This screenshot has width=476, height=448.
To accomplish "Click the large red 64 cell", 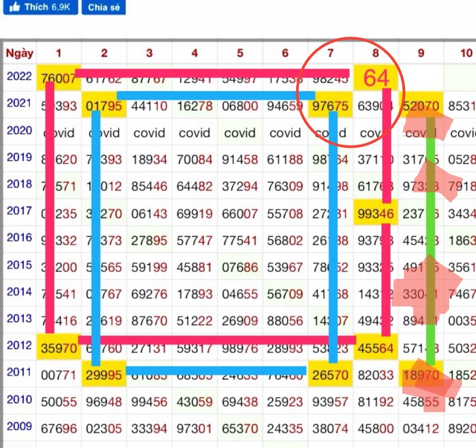I will pyautogui.click(x=376, y=78).
